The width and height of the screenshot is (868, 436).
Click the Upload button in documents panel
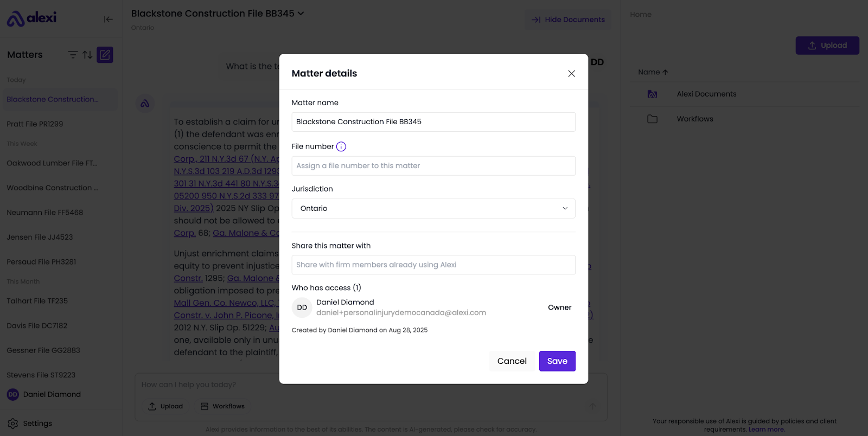[827, 46]
